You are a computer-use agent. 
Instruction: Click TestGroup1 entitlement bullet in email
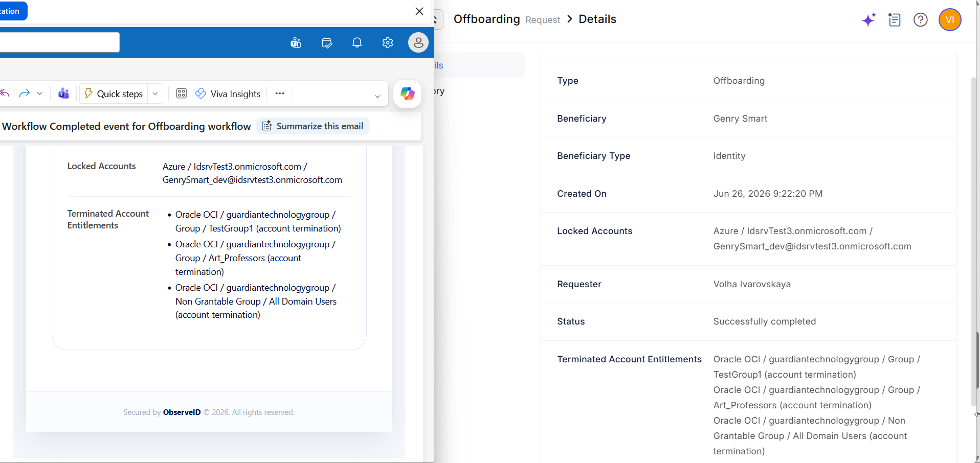coord(258,221)
